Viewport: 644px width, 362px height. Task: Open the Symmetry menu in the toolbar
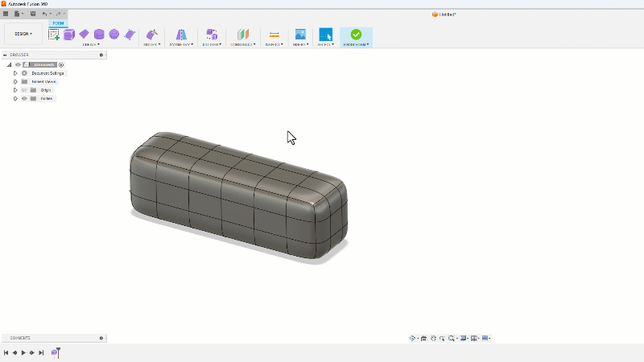pyautogui.click(x=181, y=35)
